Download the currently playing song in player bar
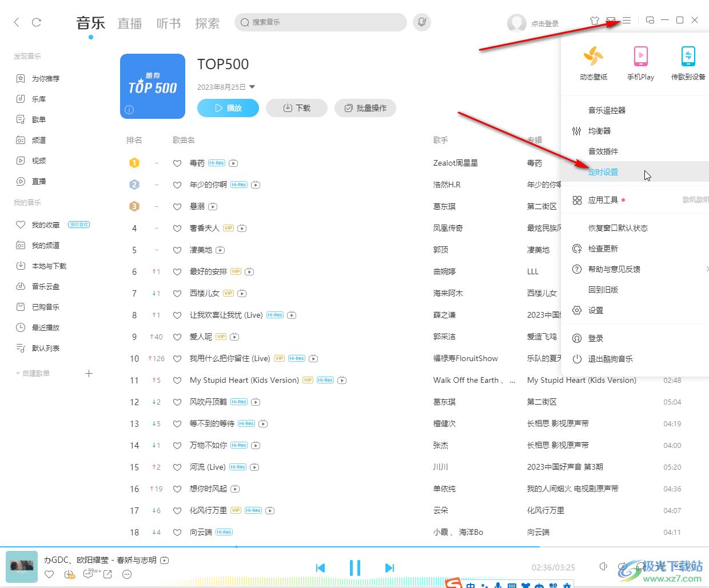 pos(69,574)
